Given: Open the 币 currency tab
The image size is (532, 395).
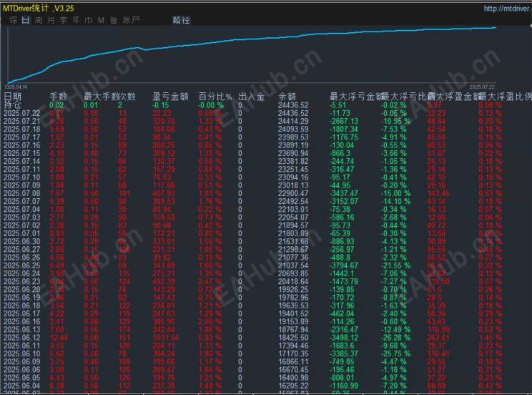Looking at the screenshot, I should [88, 20].
